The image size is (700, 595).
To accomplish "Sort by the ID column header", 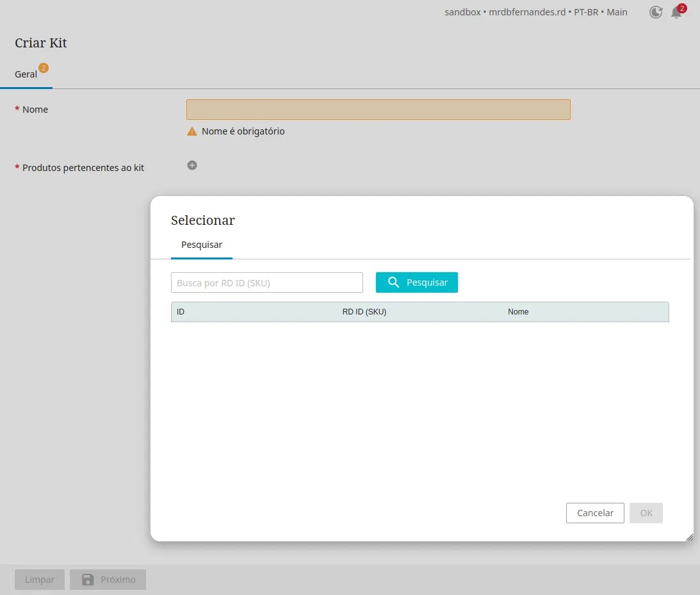I will pyautogui.click(x=181, y=312).
